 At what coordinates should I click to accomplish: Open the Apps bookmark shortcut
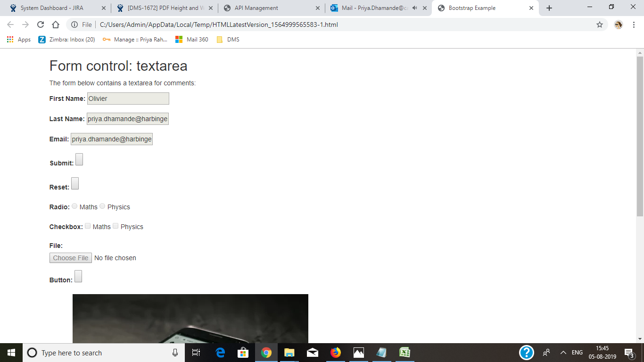click(19, 40)
